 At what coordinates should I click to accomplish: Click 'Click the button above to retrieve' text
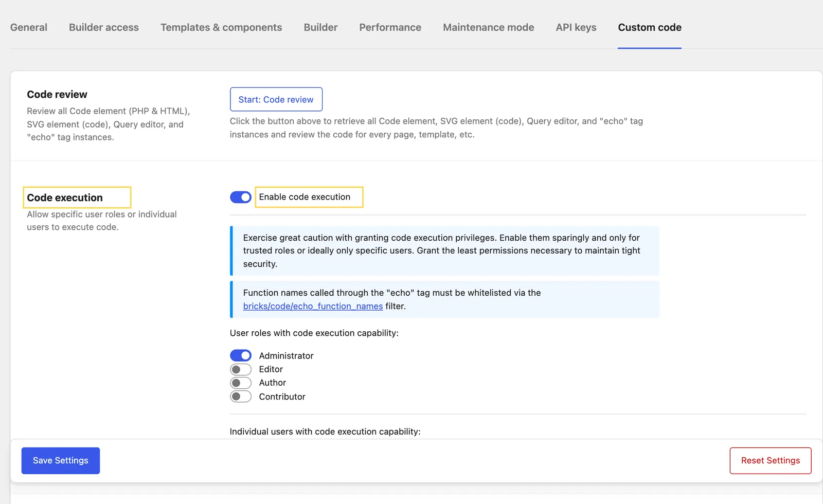pyautogui.click(x=436, y=128)
